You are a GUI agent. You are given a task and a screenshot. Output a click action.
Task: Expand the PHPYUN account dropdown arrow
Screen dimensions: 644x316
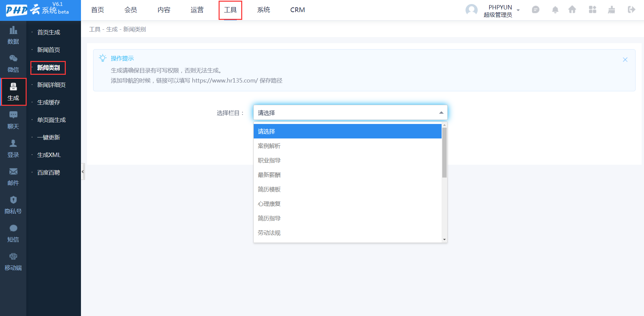(x=518, y=10)
